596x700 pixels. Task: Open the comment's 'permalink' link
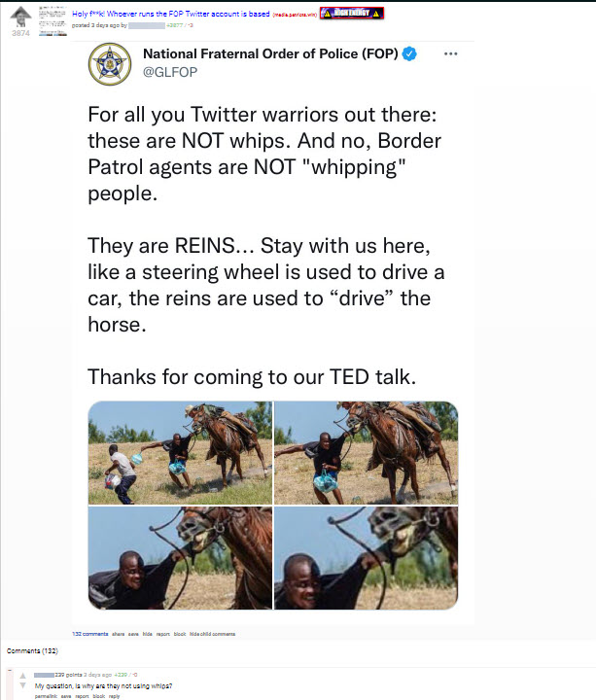pos(45,696)
